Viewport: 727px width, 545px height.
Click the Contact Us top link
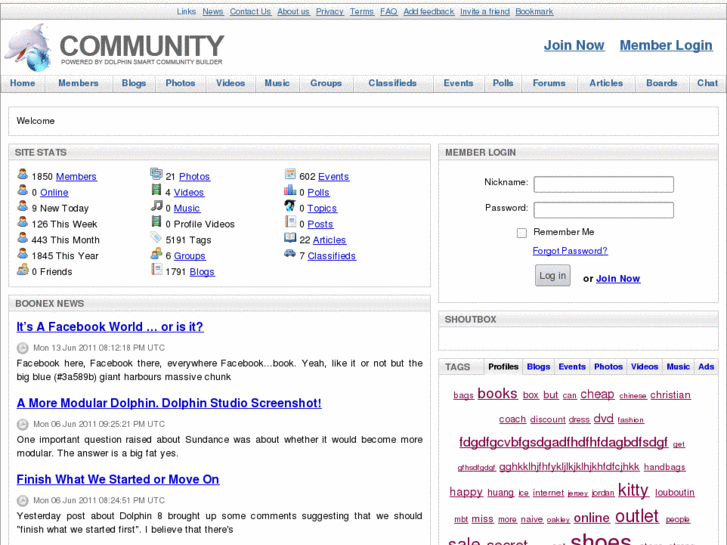coord(250,12)
